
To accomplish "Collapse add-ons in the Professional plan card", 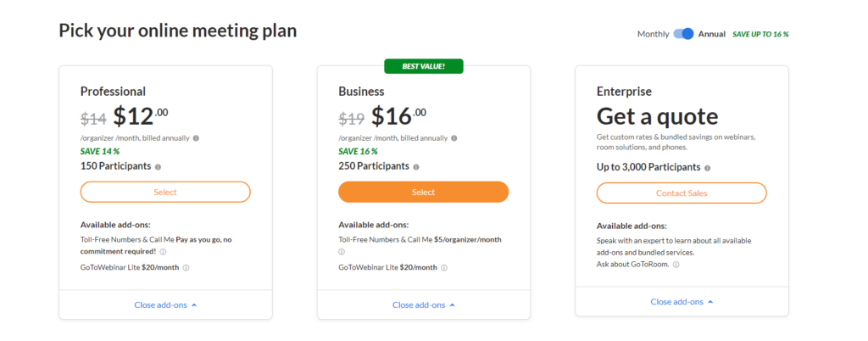I will (165, 305).
